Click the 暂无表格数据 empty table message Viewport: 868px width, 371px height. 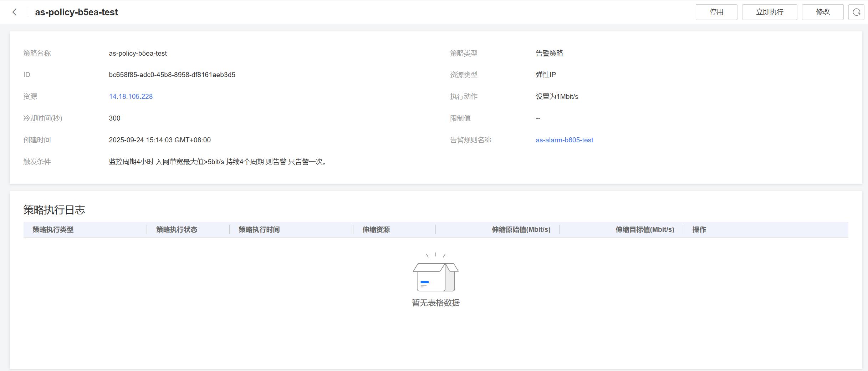(435, 303)
